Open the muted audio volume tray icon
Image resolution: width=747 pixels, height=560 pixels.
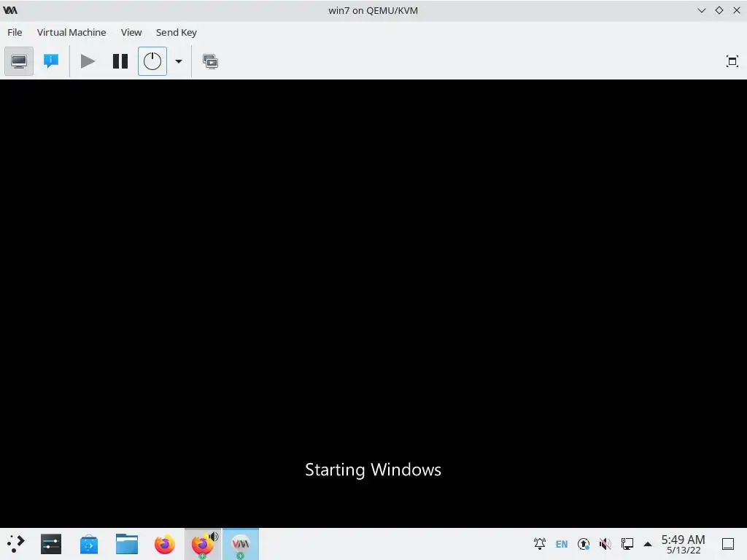605,544
